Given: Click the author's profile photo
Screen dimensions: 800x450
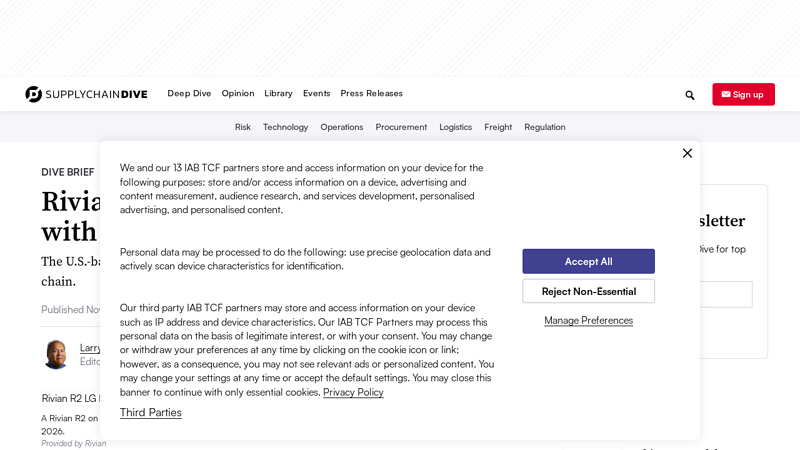Looking at the screenshot, I should (56, 354).
